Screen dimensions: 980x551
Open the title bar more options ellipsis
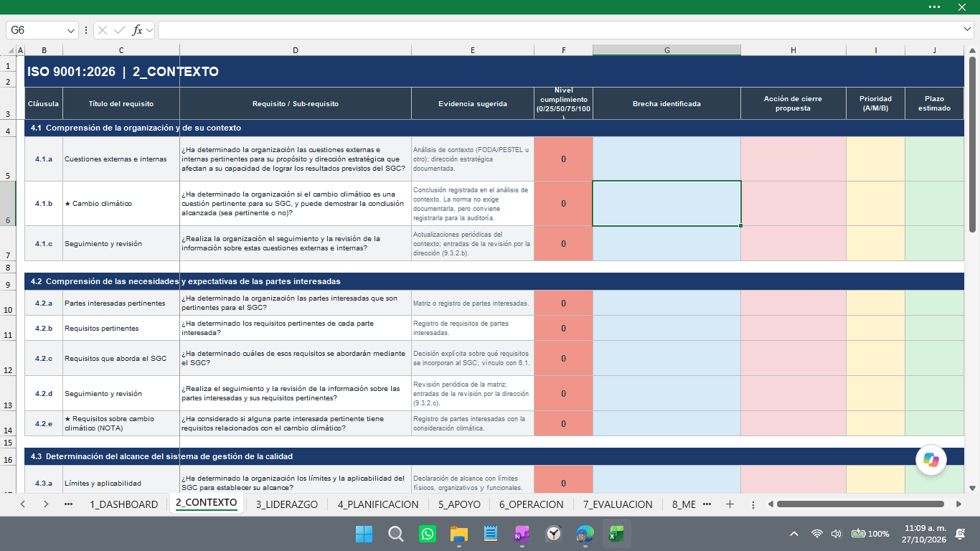click(934, 6)
